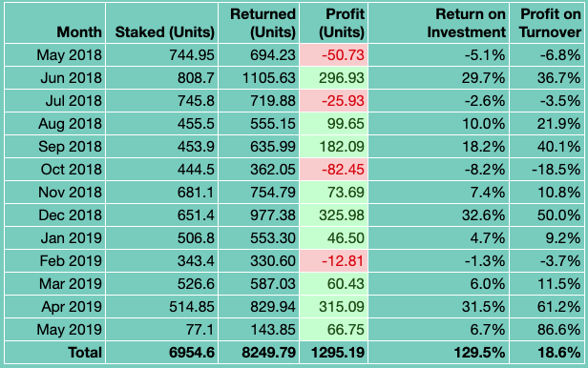Click the Returned (Units) header cell
Image resolution: width=588 pixels, height=368 pixels.
pyautogui.click(x=259, y=23)
